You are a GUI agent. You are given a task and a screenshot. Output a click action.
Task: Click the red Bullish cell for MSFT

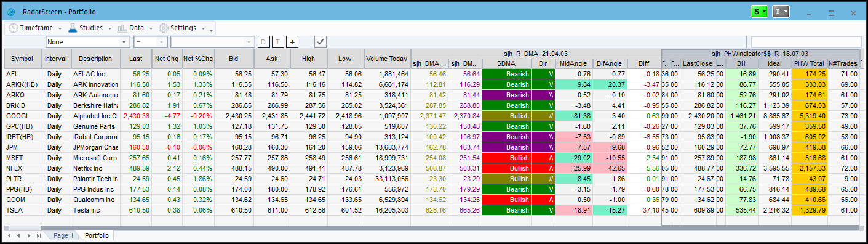[506, 158]
